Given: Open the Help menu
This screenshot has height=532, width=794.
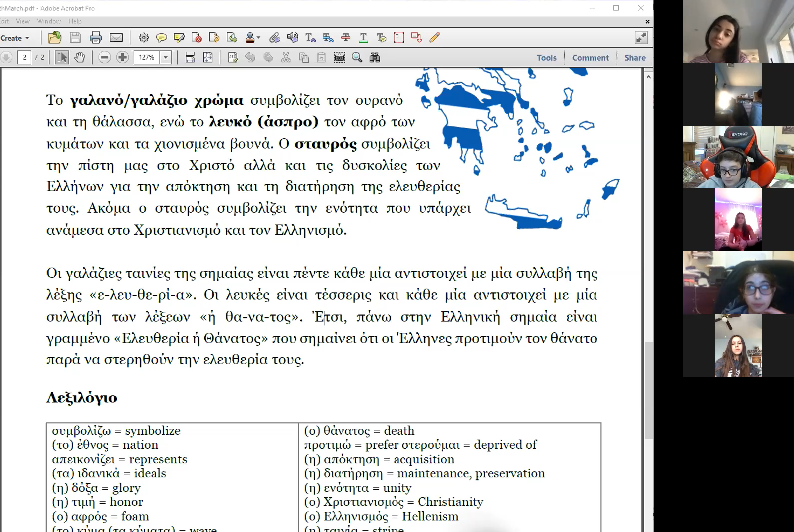Looking at the screenshot, I should pos(75,21).
